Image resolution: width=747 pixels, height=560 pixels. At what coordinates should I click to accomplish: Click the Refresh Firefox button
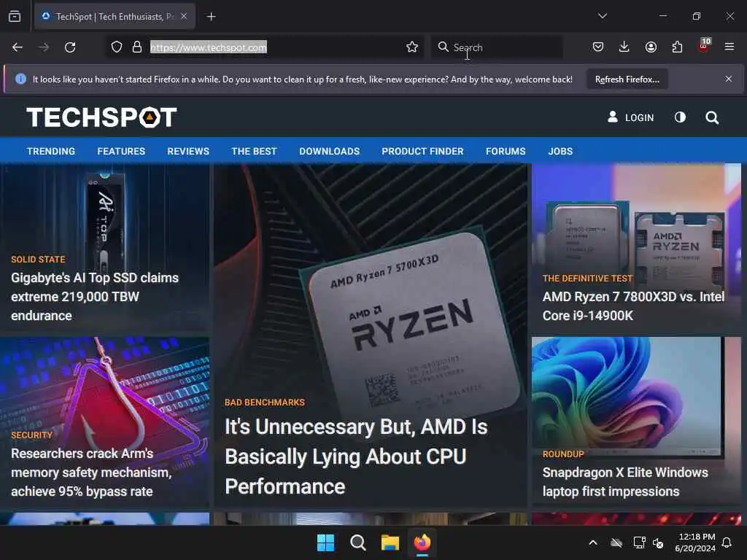point(627,79)
